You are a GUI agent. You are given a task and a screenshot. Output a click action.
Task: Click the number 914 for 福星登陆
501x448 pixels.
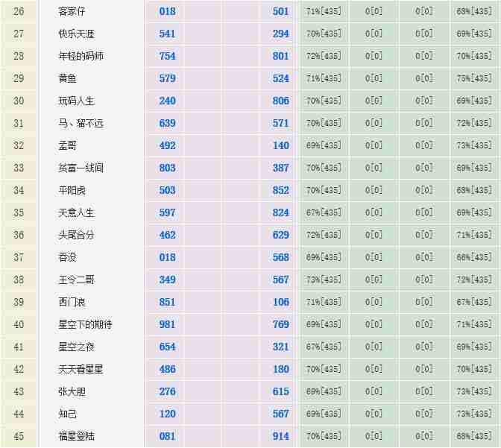pos(280,437)
